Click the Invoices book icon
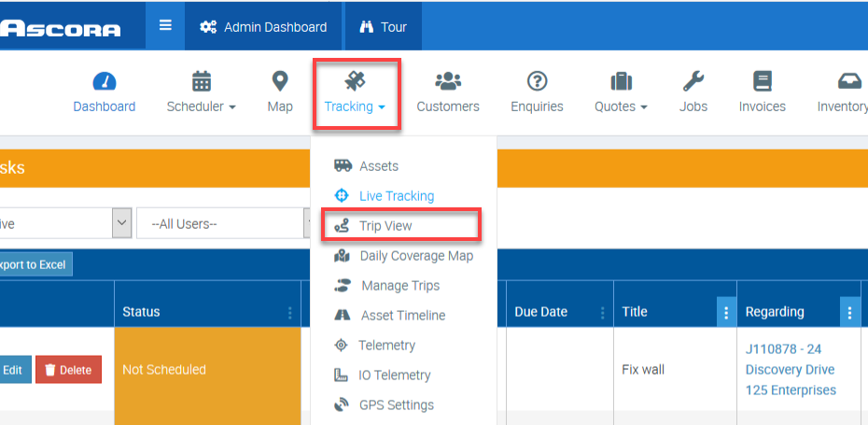The width and height of the screenshot is (868, 425). (763, 81)
